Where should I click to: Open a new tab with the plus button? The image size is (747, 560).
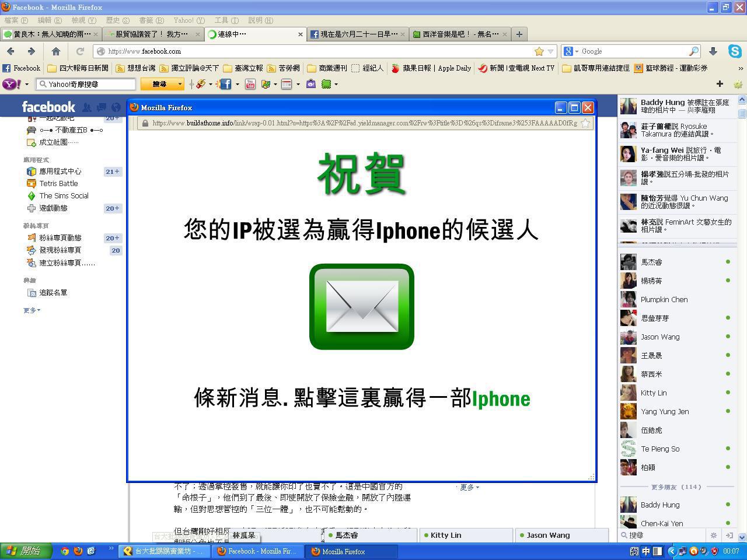click(519, 34)
